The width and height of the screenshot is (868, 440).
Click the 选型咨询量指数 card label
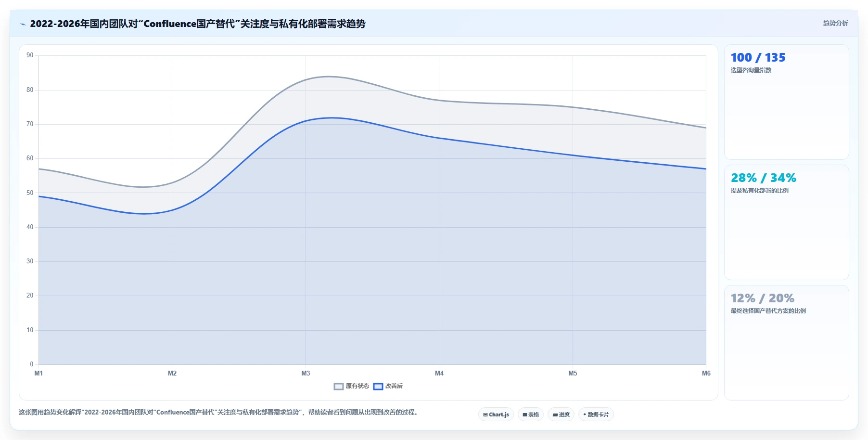(751, 70)
